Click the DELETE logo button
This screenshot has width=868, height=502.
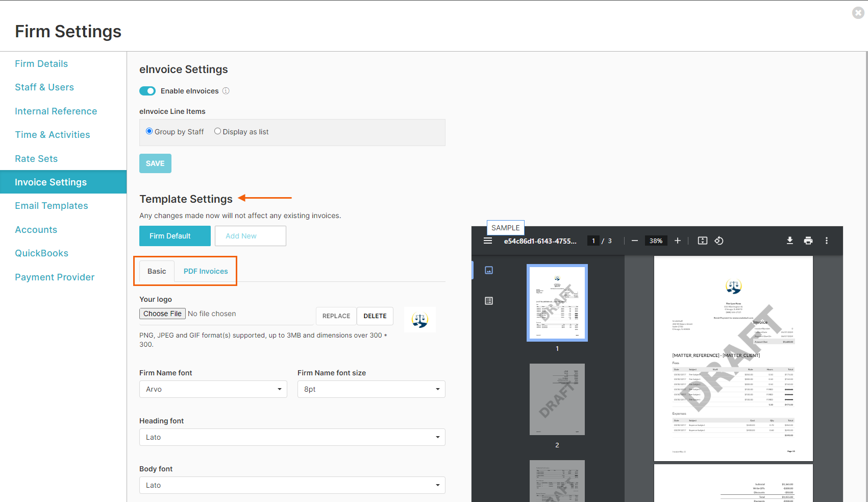tap(375, 316)
